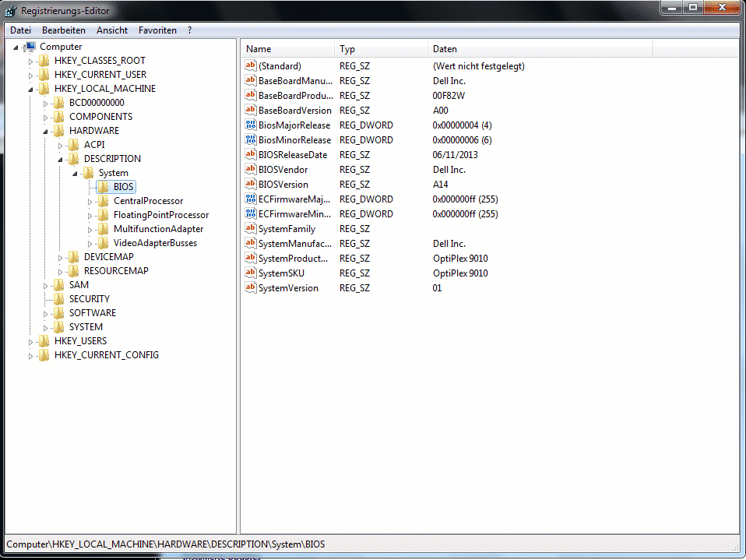Click the Computer icon in the tree
The width and height of the screenshot is (746, 560).
pos(31,47)
